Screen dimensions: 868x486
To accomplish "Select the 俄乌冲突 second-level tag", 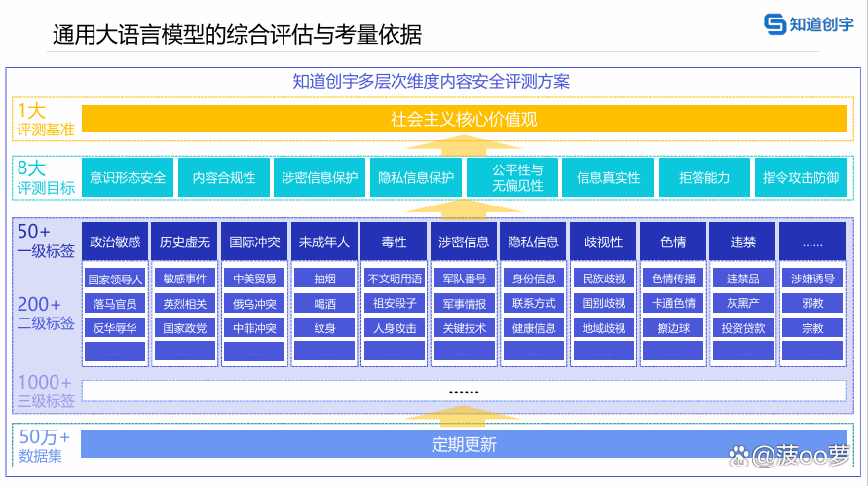I will (x=254, y=303).
